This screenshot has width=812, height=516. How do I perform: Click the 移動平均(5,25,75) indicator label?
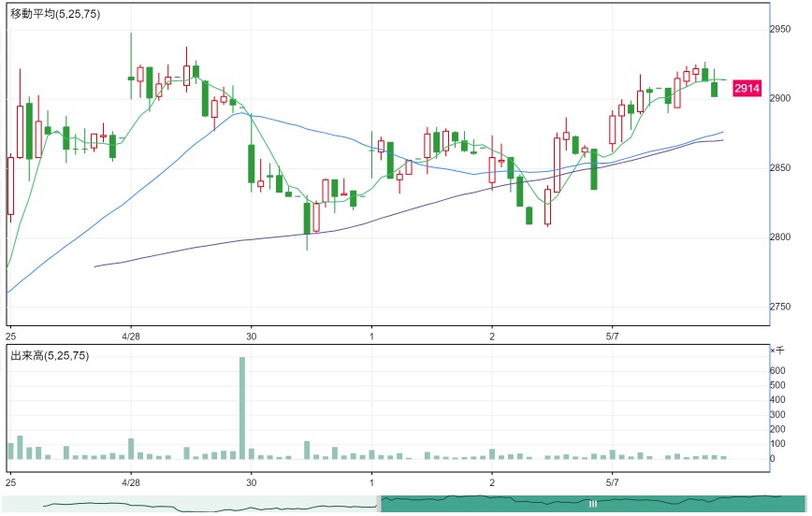pos(55,15)
